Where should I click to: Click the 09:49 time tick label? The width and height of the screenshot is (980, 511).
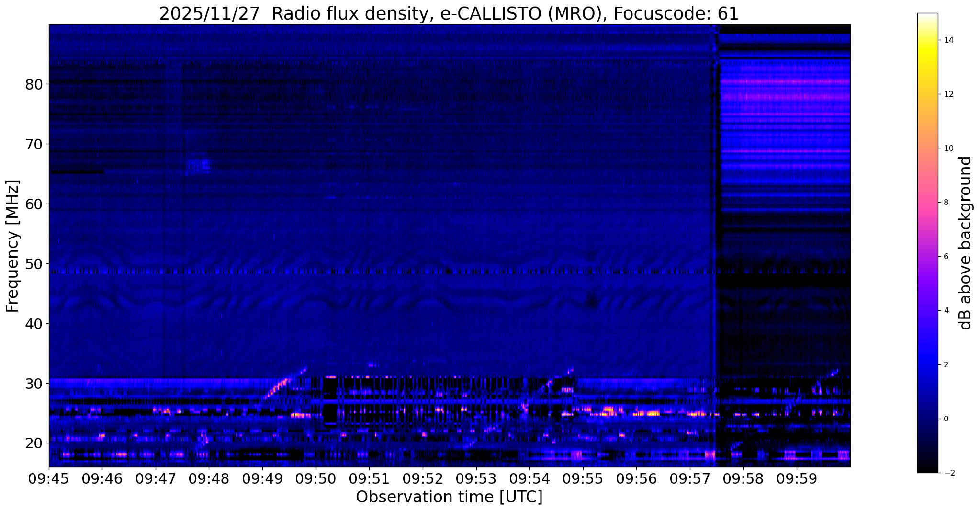[x=262, y=478]
